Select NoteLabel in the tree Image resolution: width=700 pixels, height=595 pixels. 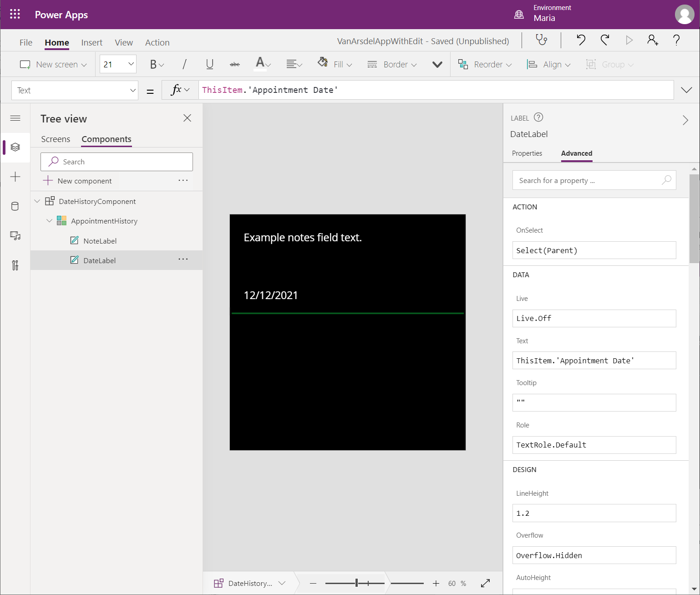(100, 241)
